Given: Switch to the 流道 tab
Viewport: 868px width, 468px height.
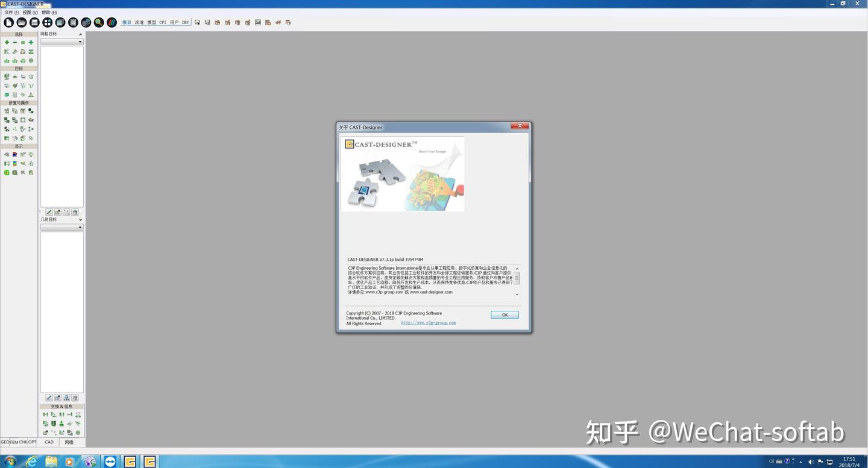Looking at the screenshot, I should pyautogui.click(x=139, y=22).
